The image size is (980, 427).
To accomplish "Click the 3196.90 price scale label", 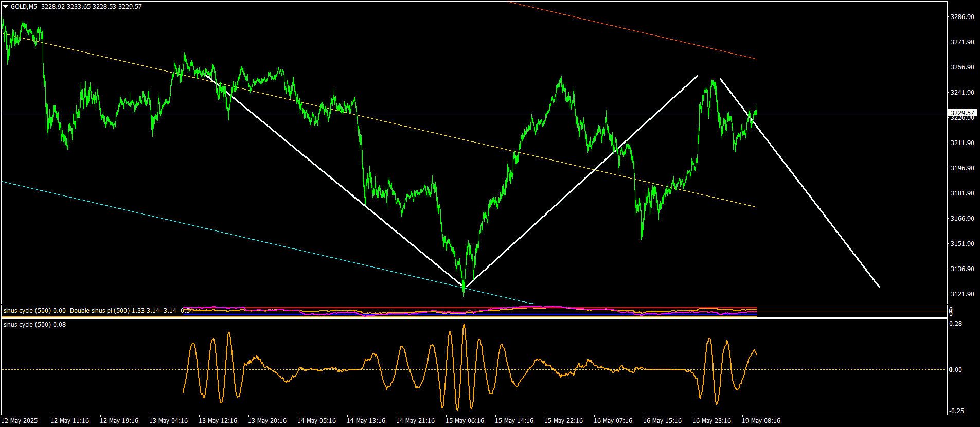I will 962,168.
